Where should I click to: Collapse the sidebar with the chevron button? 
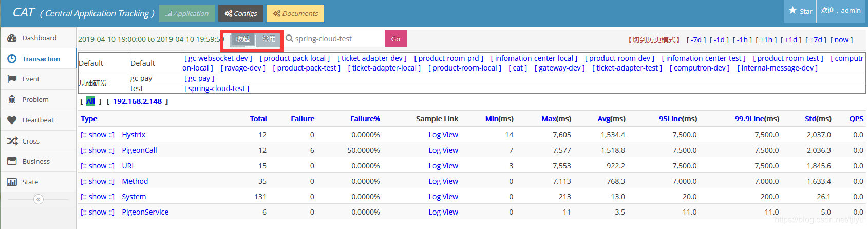(x=39, y=199)
